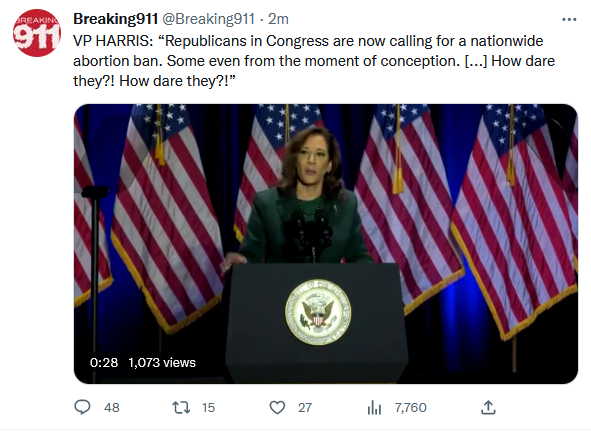
Task: Open the 2m timestamp link
Action: pos(278,19)
